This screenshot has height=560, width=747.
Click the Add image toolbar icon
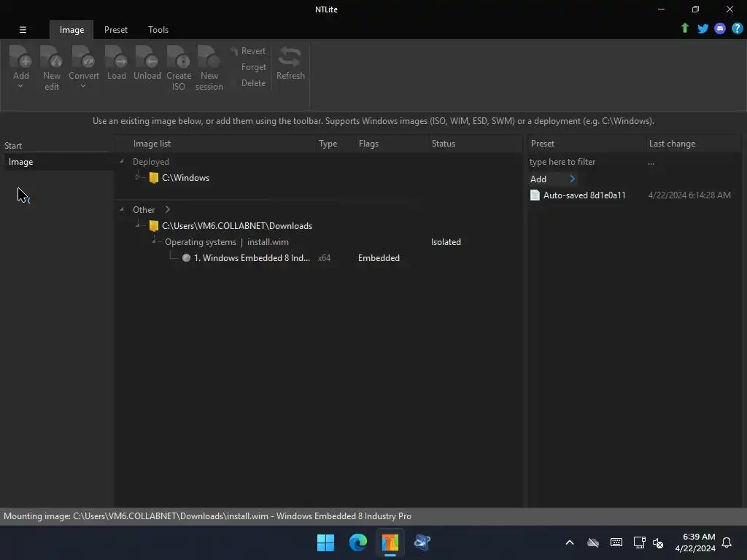(x=20, y=56)
